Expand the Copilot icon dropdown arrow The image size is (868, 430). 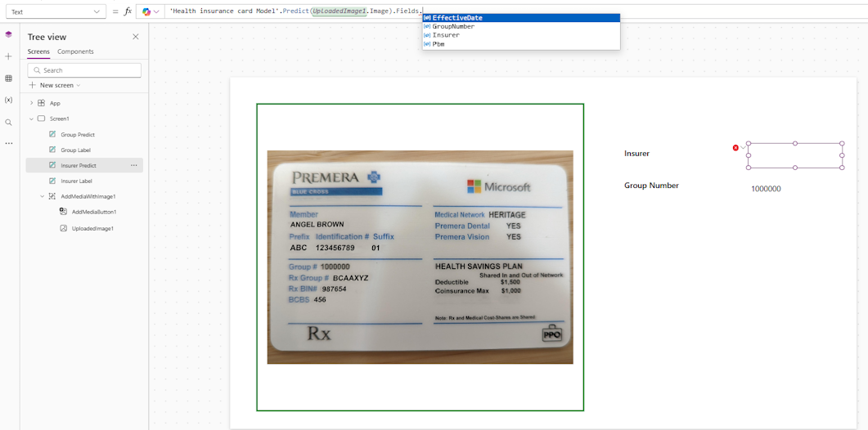pos(156,11)
